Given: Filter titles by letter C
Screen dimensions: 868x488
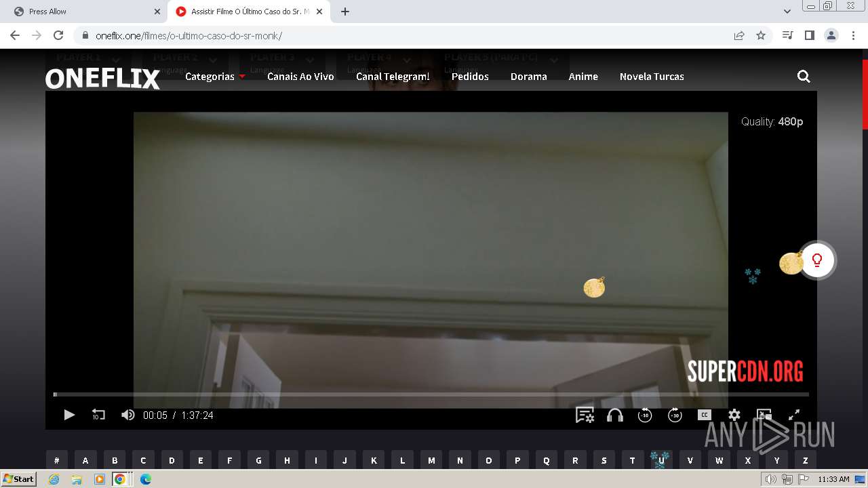Looking at the screenshot, I should point(143,460).
